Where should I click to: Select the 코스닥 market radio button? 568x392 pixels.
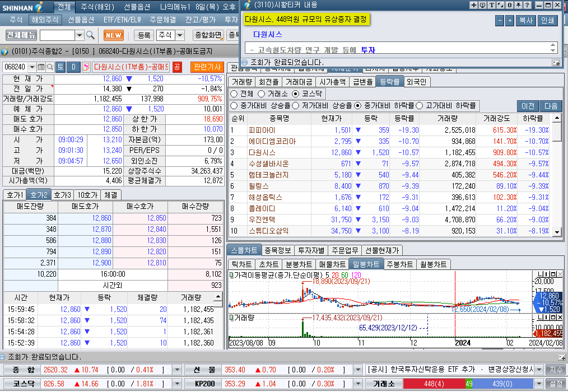click(x=296, y=94)
